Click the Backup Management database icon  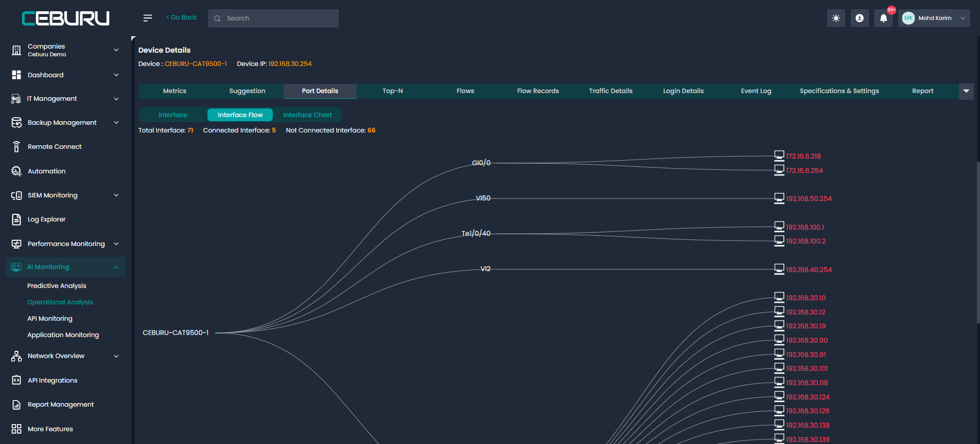(16, 123)
